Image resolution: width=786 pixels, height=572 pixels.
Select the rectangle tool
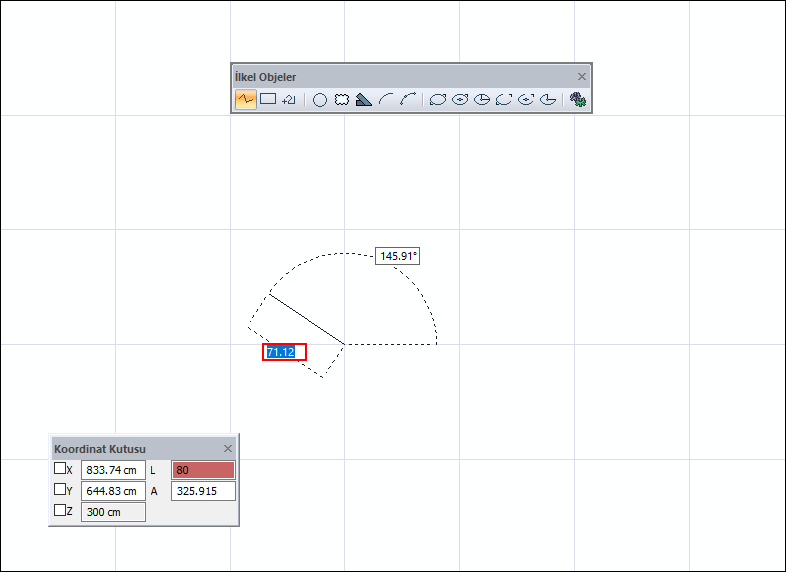(x=268, y=99)
